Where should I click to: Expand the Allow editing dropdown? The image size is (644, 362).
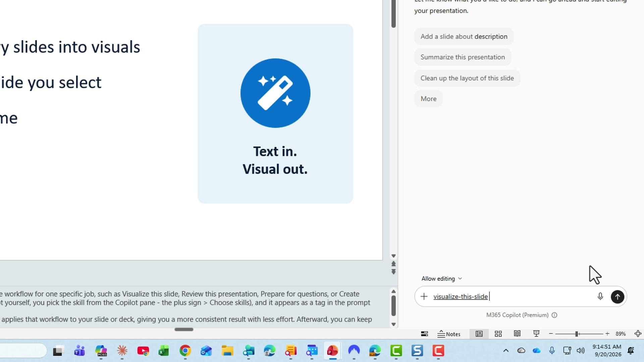click(x=442, y=279)
